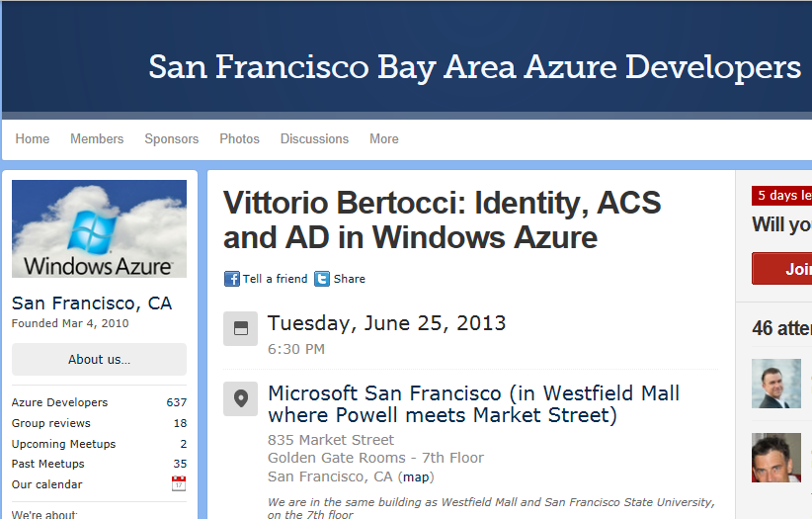Click the 637 member count
The height and width of the screenshot is (519, 812).
pos(176,402)
